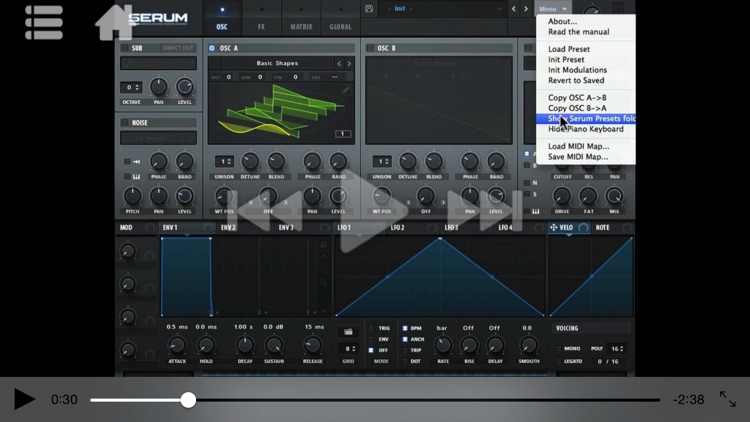Image resolution: width=750 pixels, height=422 pixels.
Task: Choose Hide Piano Keyboard menu item
Action: tap(586, 129)
